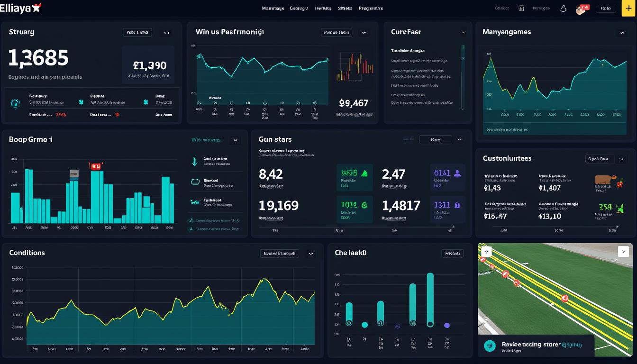Open the droplet icon in top bar

[x=564, y=9]
